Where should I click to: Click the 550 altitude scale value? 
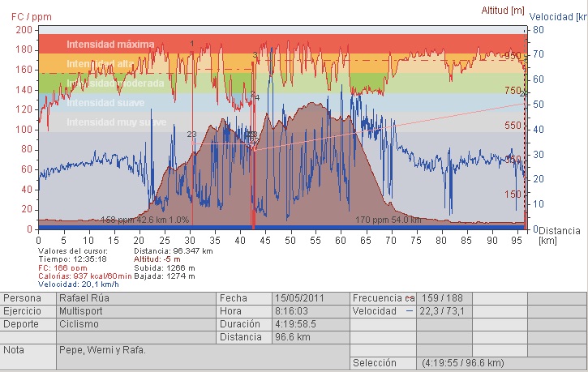click(x=513, y=125)
